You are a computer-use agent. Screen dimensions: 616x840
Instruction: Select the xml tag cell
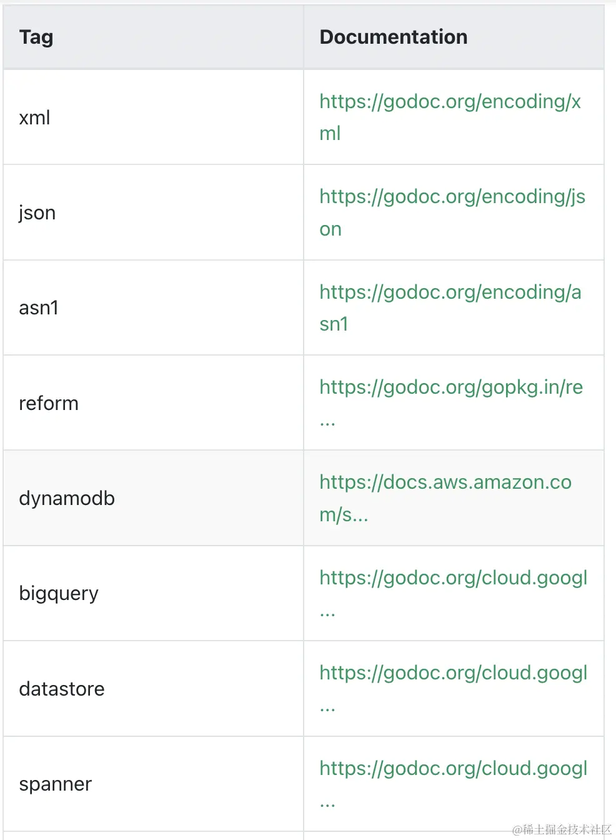pyautogui.click(x=153, y=117)
